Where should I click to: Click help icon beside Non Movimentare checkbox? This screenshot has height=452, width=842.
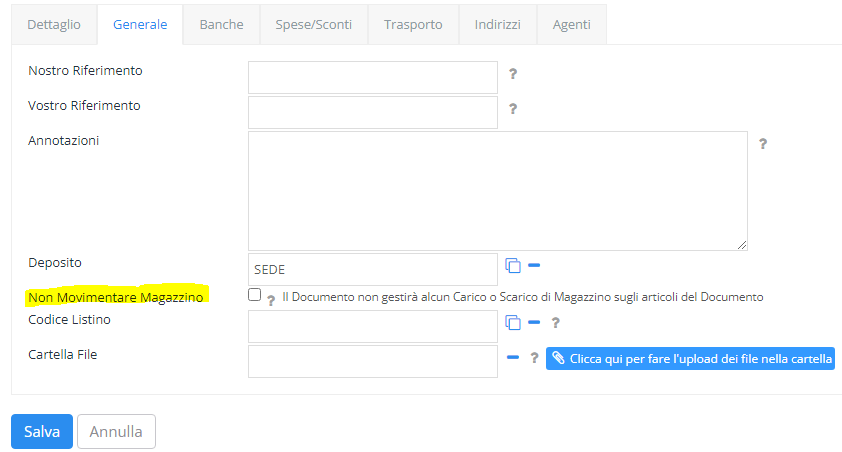coord(271,300)
